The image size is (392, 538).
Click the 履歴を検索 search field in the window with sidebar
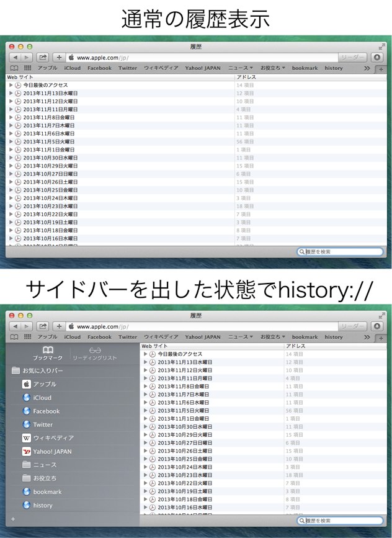click(x=339, y=521)
